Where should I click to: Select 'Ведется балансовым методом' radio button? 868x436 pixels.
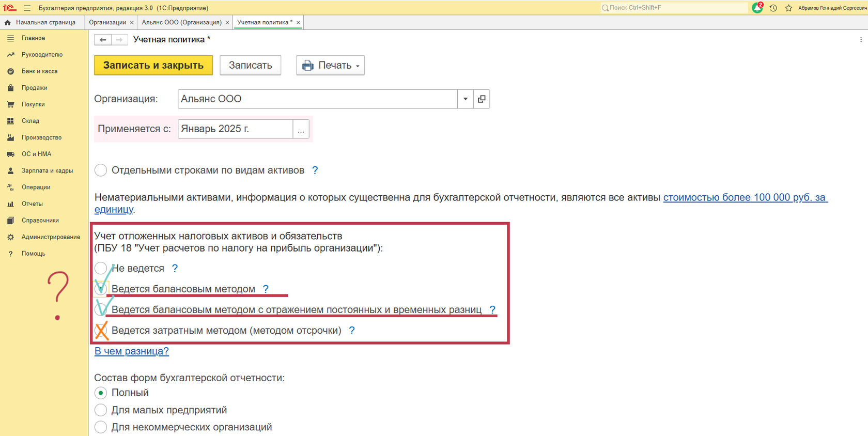point(101,289)
